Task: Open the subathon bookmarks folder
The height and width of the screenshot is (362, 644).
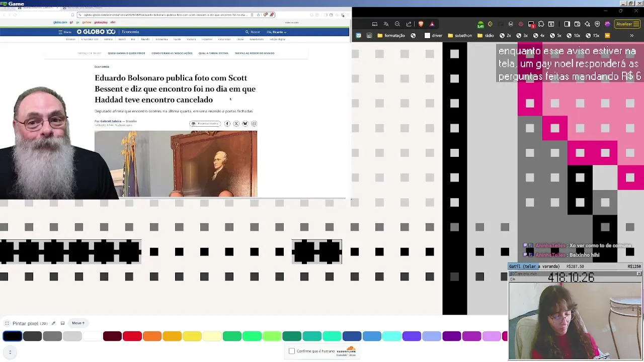Action: pyautogui.click(x=459, y=36)
